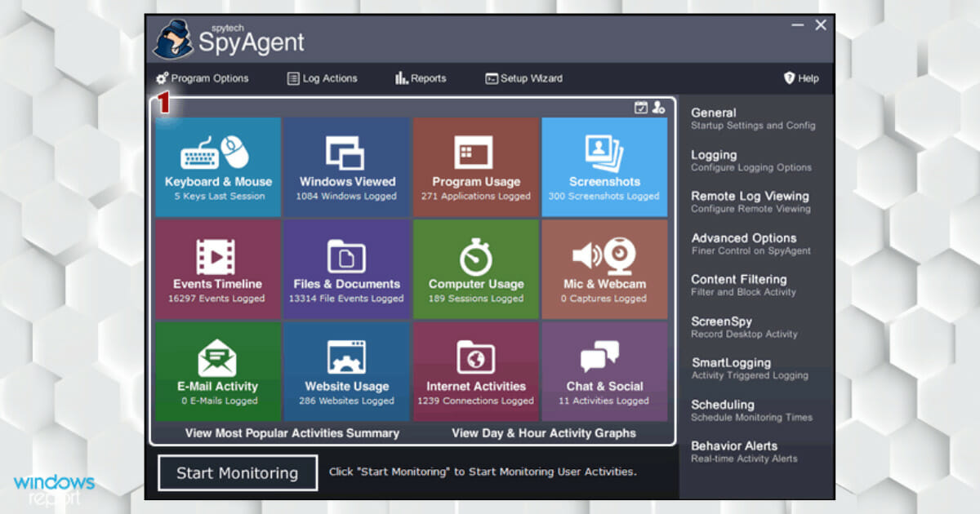Minimize the SpyAgent window

798,25
